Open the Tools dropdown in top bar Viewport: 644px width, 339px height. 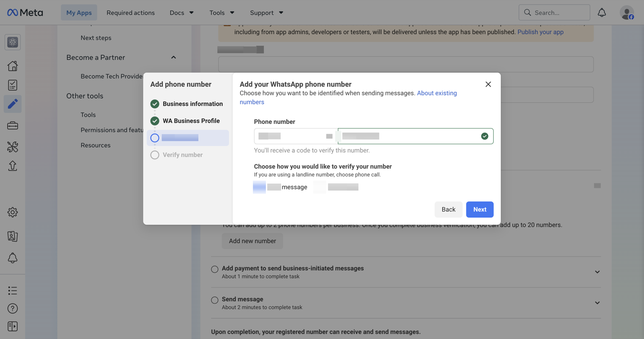point(222,12)
